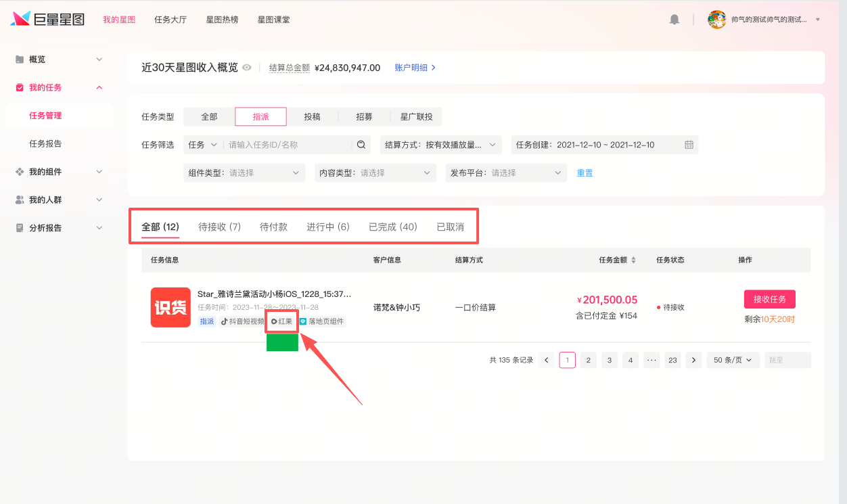
Task: Click the user avatar picture
Action: (716, 20)
